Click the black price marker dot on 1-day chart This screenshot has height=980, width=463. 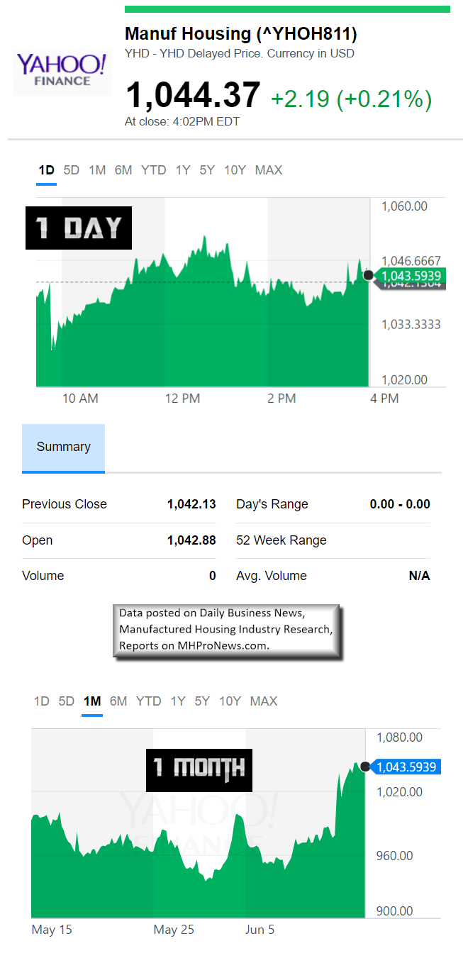point(368,275)
